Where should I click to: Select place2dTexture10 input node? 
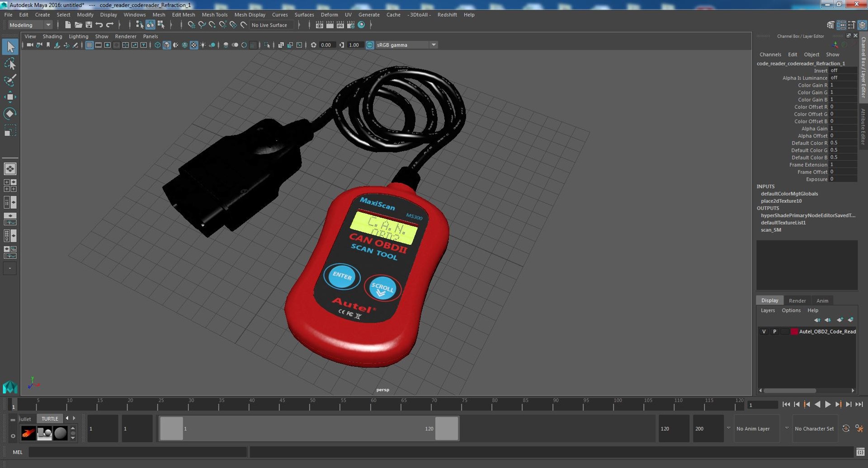(781, 201)
